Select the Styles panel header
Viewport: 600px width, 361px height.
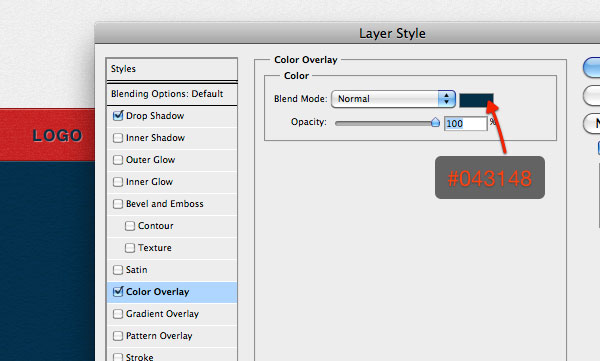172,69
